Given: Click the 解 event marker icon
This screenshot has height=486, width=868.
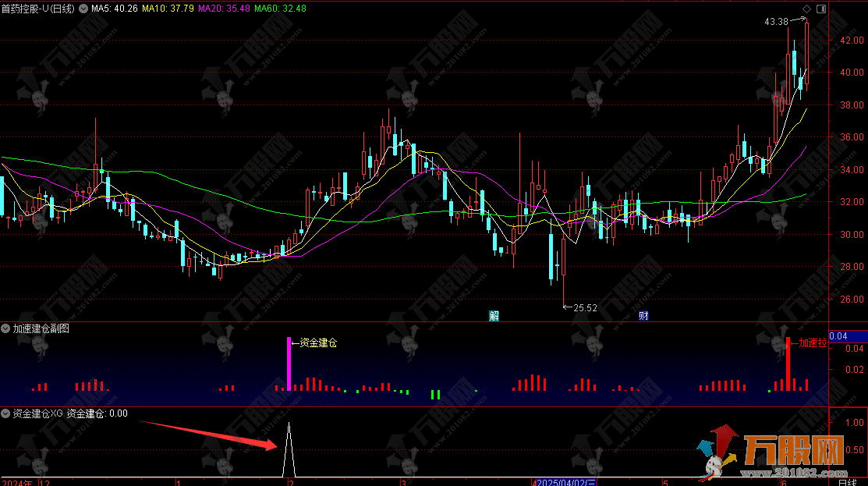Looking at the screenshot, I should click(494, 316).
